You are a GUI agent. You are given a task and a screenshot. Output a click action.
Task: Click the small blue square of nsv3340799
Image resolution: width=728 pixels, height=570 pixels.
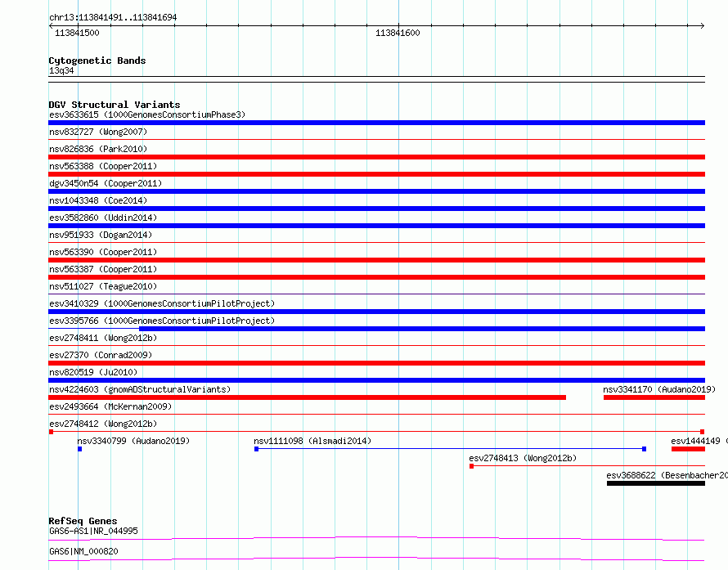[x=80, y=449]
